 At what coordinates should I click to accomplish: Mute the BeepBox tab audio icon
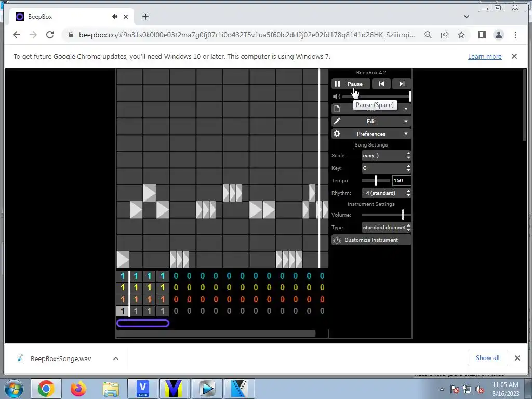pyautogui.click(x=115, y=16)
